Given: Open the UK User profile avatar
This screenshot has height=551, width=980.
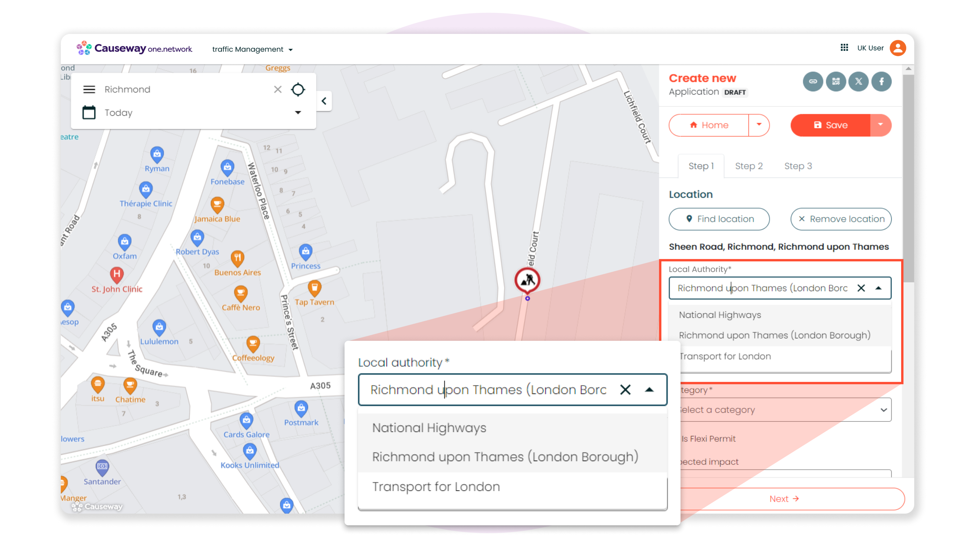Looking at the screenshot, I should click(x=898, y=48).
